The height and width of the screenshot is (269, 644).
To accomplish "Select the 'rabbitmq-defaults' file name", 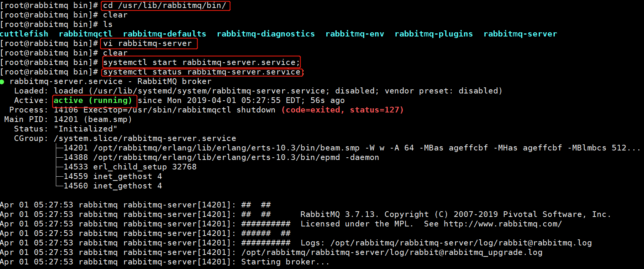I will [165, 34].
